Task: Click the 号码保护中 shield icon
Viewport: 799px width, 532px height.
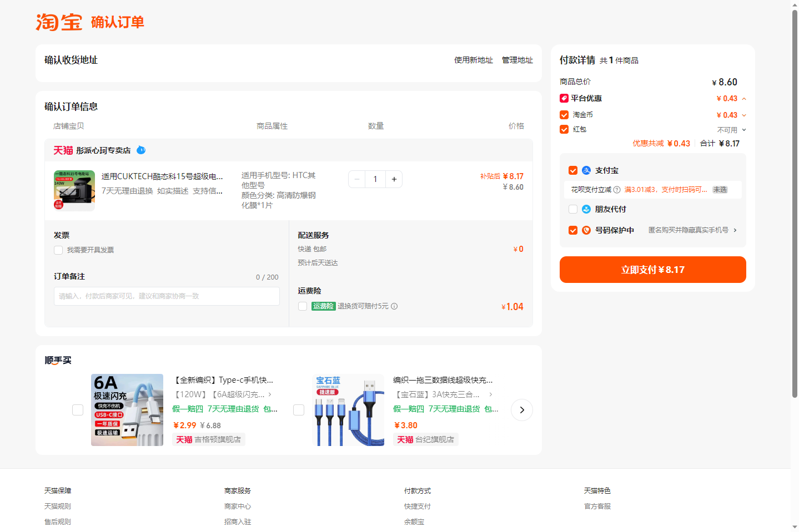Action: point(586,230)
